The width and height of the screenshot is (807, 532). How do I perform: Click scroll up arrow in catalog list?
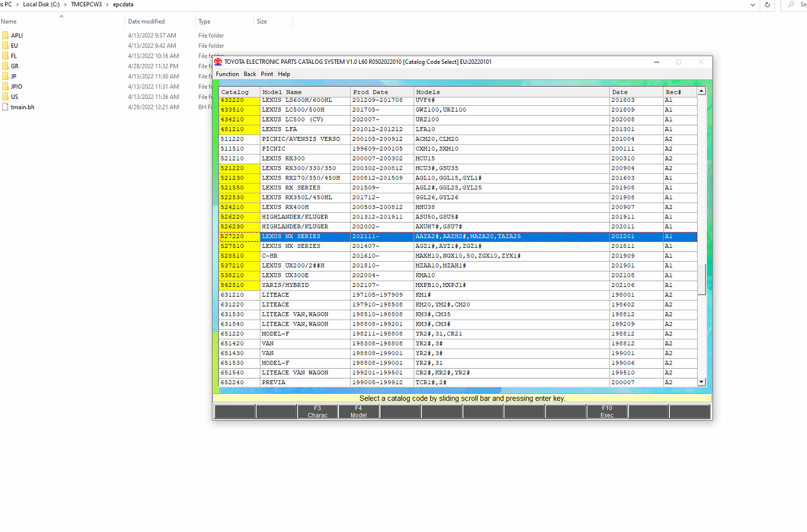(x=701, y=91)
